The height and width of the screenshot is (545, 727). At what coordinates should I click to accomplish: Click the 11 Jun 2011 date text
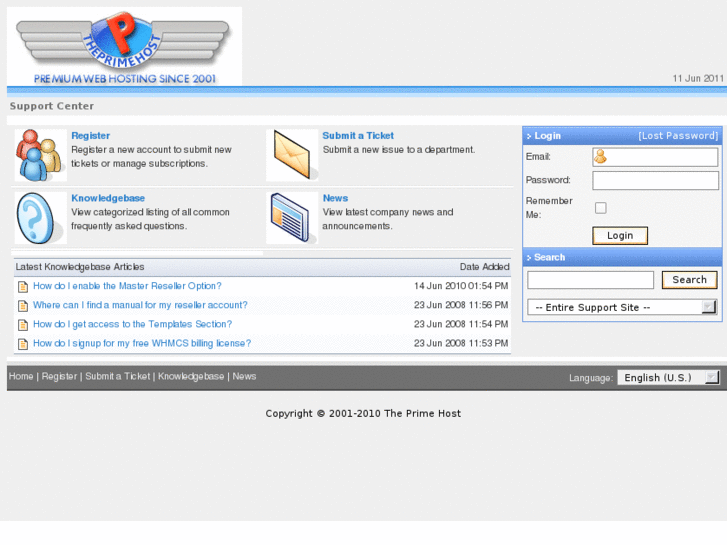click(x=698, y=78)
